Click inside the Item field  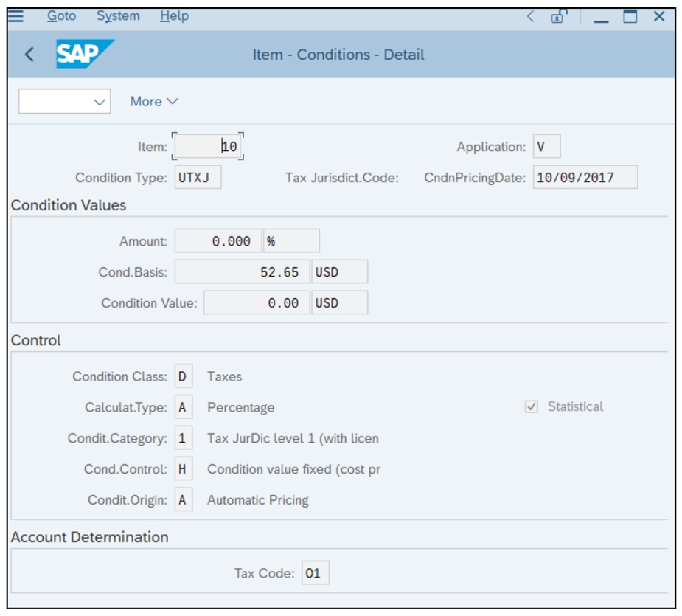[x=207, y=146]
